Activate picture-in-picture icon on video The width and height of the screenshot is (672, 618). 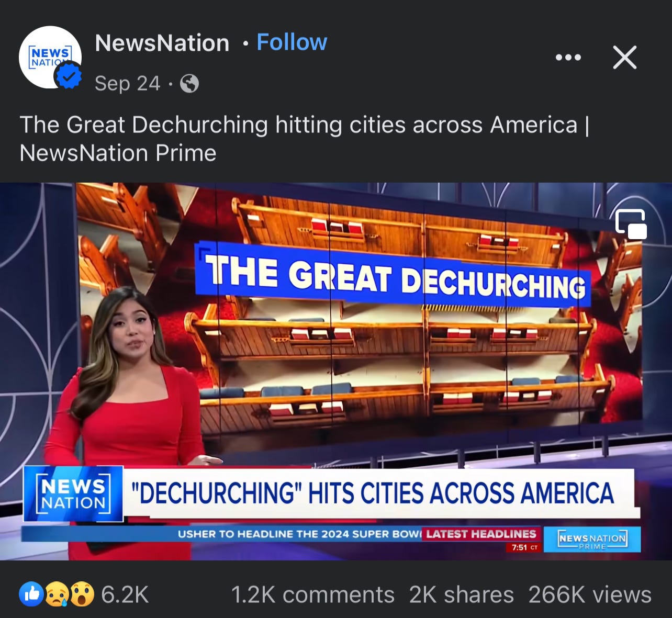click(x=631, y=224)
